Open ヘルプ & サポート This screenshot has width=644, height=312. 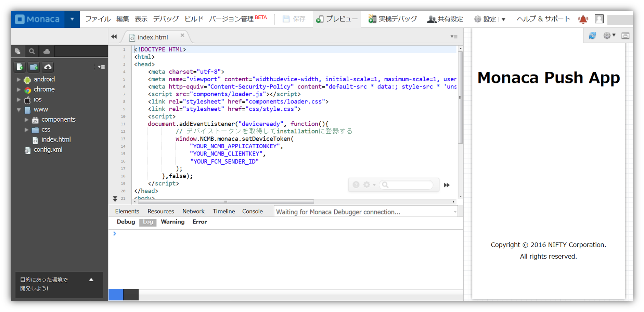pos(543,19)
